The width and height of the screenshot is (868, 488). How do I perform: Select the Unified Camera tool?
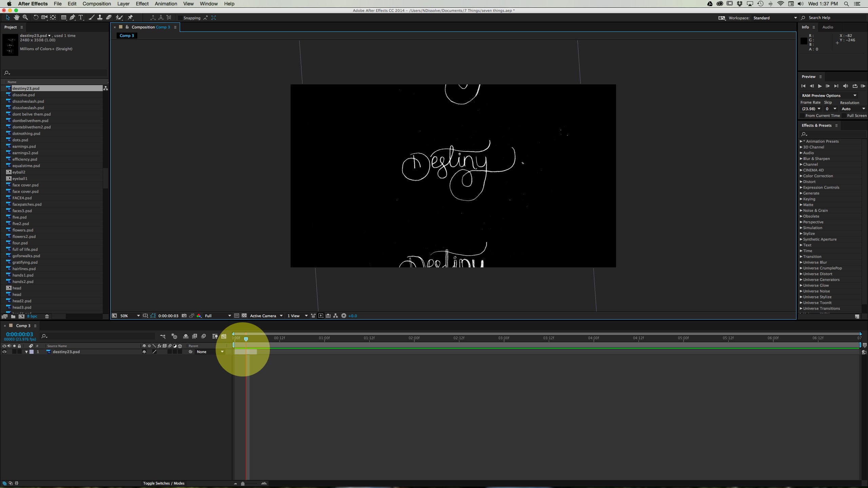click(x=44, y=17)
